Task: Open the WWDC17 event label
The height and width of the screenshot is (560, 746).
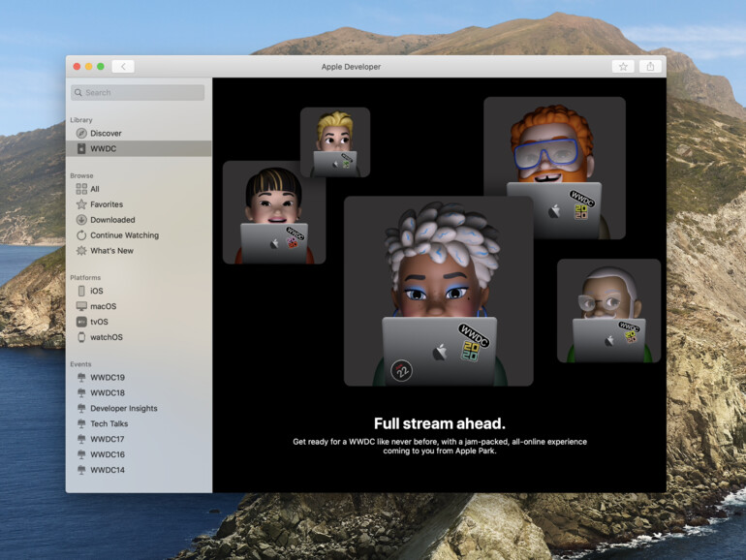Action: click(x=108, y=439)
